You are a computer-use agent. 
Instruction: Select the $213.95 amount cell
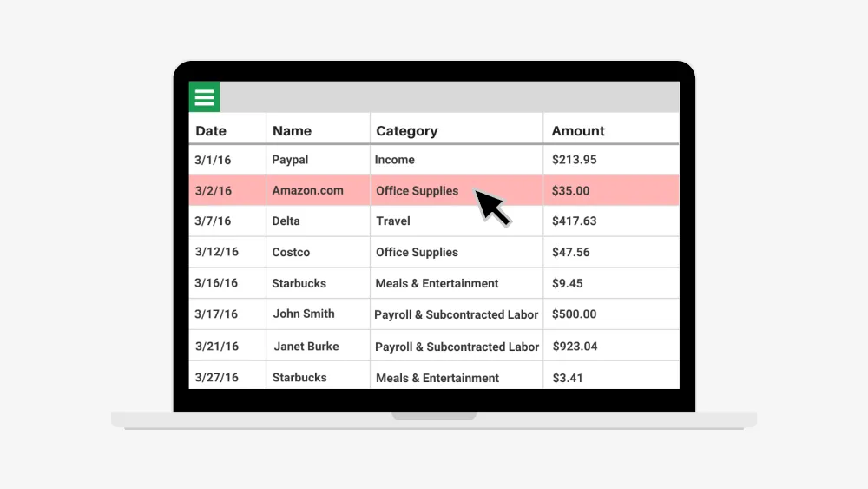[575, 160]
